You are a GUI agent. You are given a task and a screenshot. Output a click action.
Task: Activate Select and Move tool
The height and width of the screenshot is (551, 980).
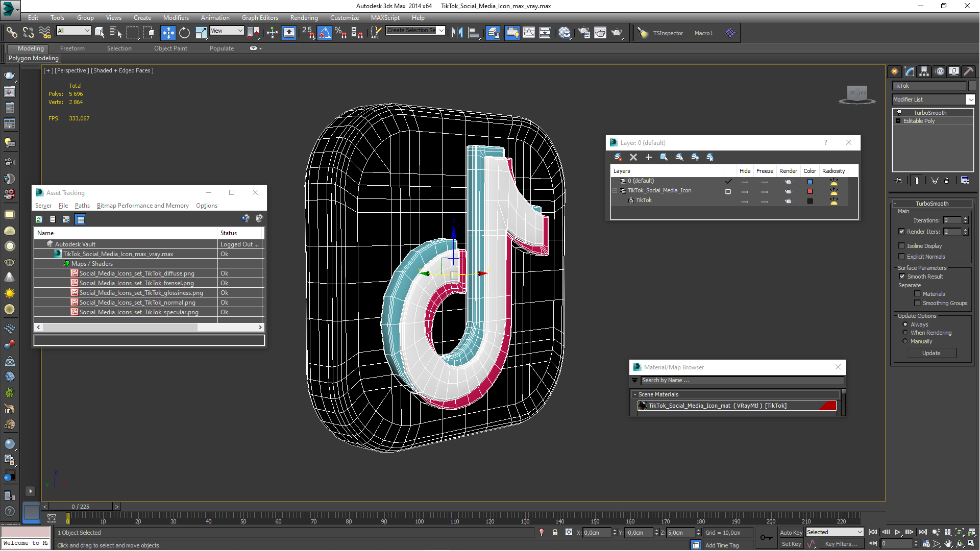click(x=168, y=33)
